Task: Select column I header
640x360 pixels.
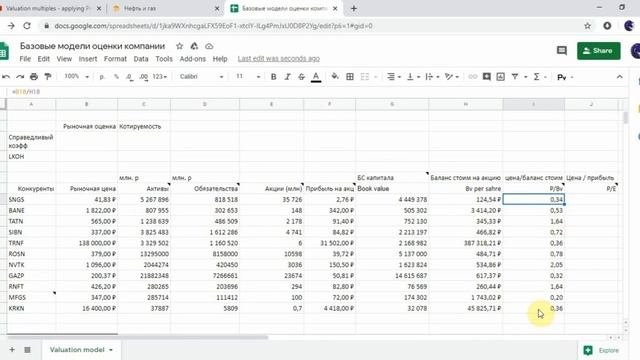Action: (x=533, y=104)
